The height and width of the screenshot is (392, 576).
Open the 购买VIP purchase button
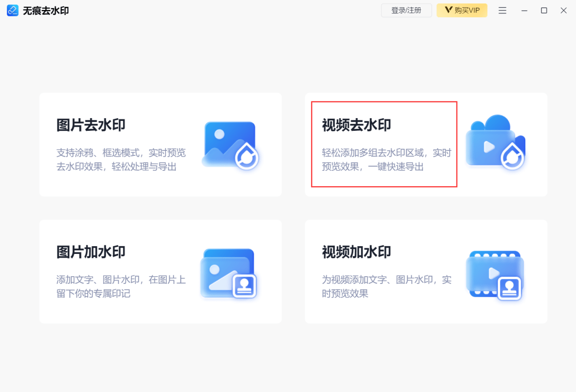pyautogui.click(x=462, y=10)
